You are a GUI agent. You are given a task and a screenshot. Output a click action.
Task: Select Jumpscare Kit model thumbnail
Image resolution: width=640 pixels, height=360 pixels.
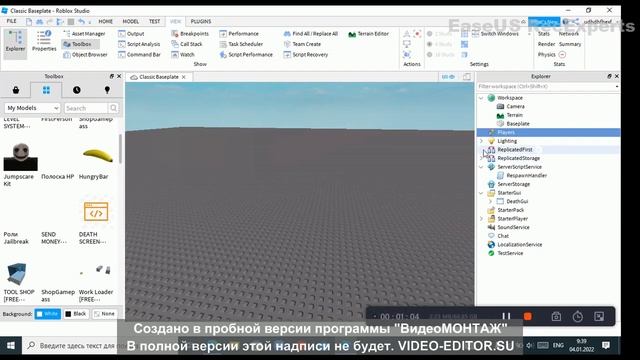[20, 157]
